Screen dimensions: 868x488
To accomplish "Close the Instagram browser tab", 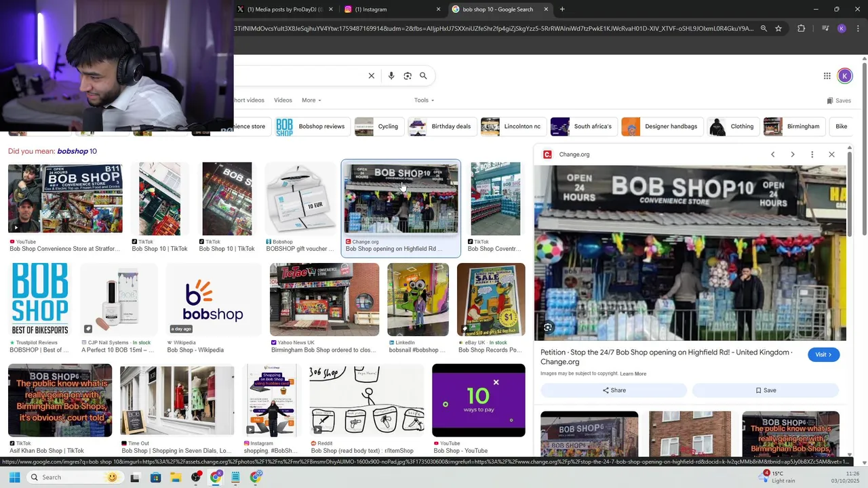I will click(438, 9).
